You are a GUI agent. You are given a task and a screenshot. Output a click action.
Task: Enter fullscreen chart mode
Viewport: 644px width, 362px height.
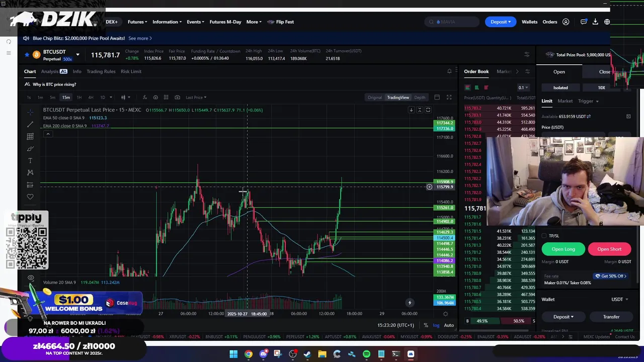449,97
